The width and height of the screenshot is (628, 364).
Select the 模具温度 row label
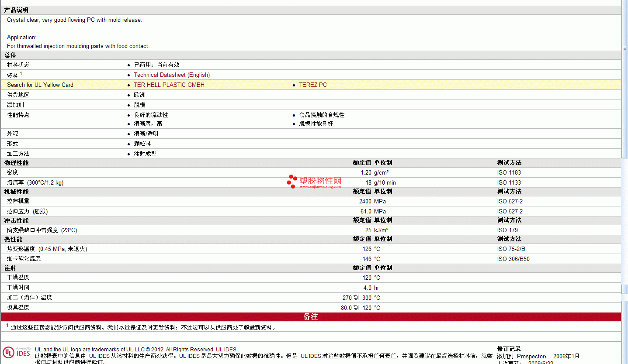pos(18,308)
